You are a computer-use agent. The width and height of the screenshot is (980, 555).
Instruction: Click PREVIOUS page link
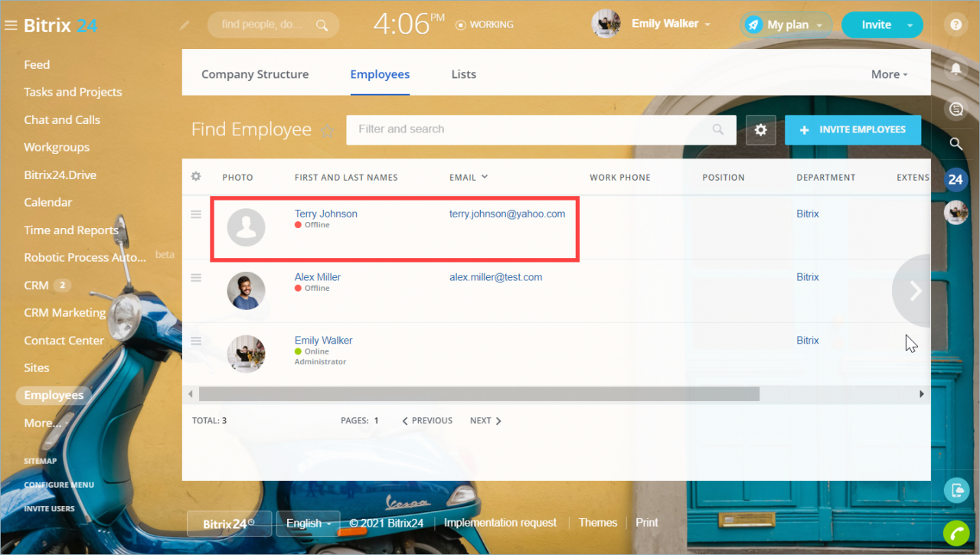[427, 420]
